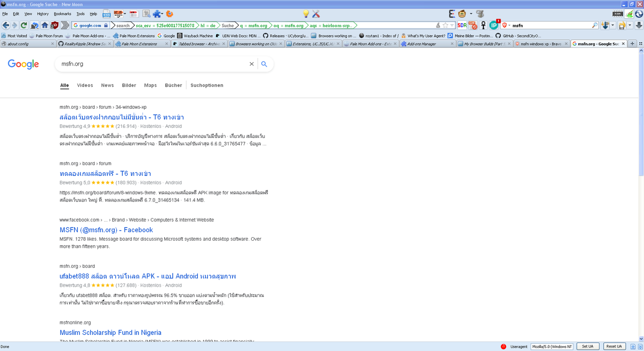The image size is (644, 351).
Task: Bookmark the page with the star icon
Action: coord(445,25)
